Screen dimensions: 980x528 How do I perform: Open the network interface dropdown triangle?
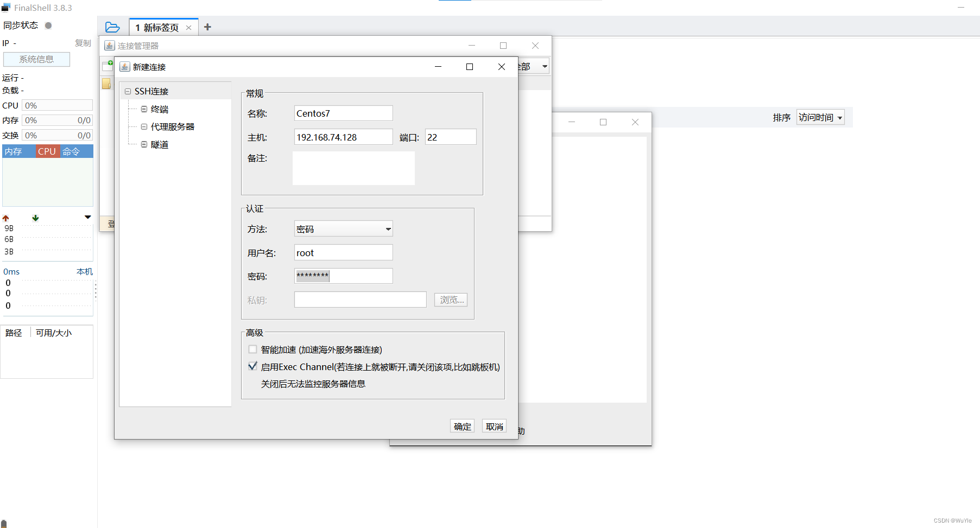click(x=87, y=217)
